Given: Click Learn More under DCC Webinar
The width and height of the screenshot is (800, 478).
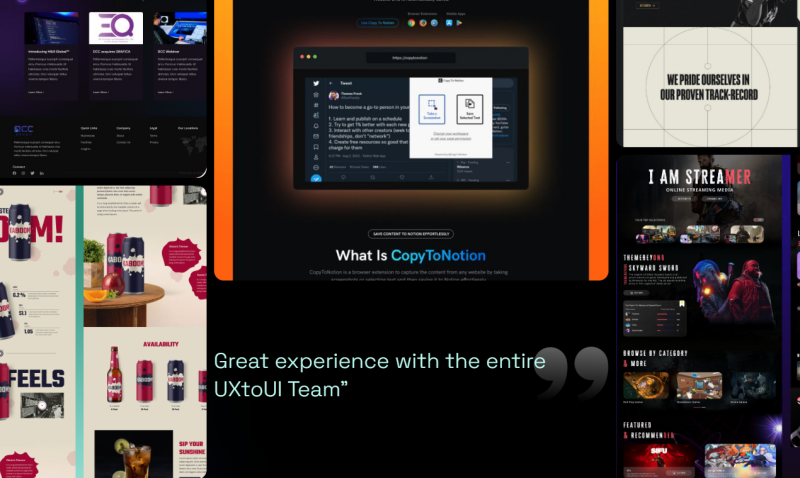Looking at the screenshot, I should [x=165, y=92].
